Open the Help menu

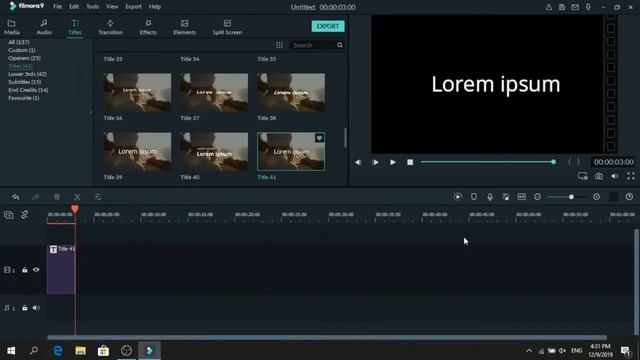click(155, 7)
